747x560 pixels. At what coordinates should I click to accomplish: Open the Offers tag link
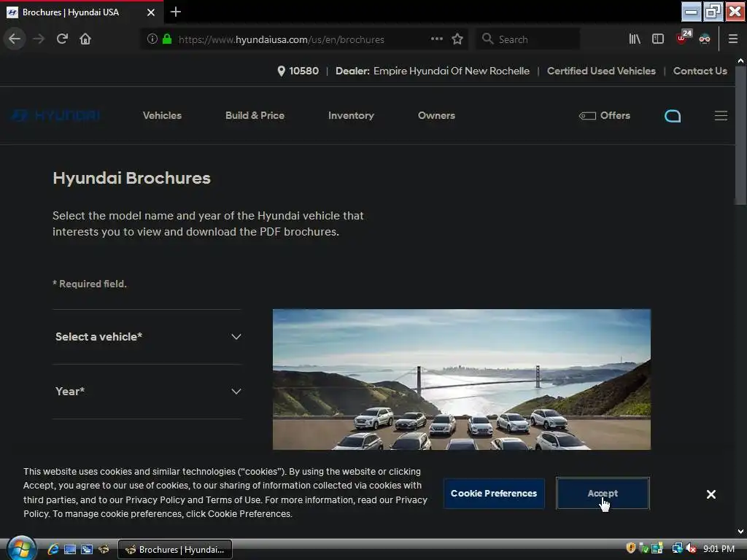605,115
